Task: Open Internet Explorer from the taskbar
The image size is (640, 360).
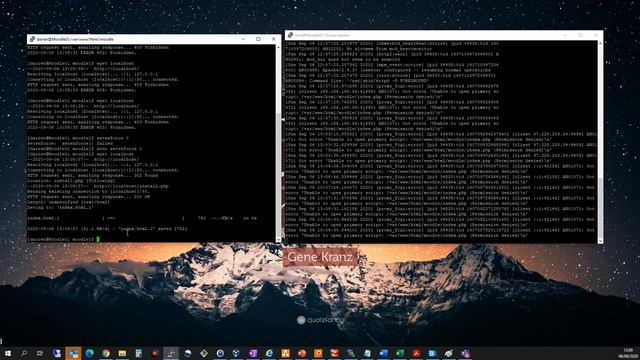Action: point(269,353)
